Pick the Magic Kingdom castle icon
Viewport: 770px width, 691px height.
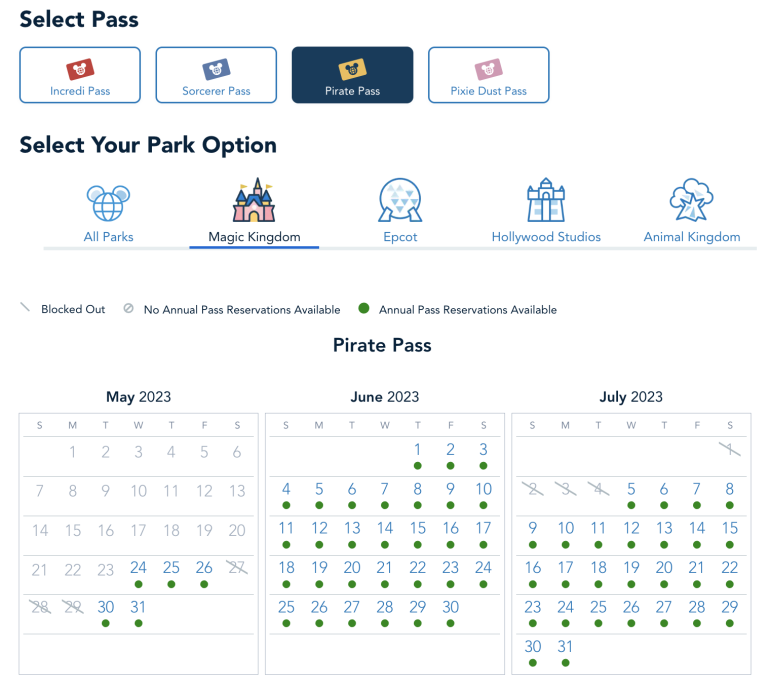[x=254, y=201]
